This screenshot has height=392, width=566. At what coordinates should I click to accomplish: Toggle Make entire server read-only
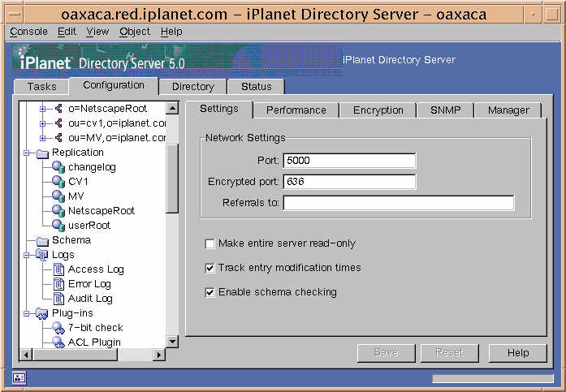tap(210, 243)
